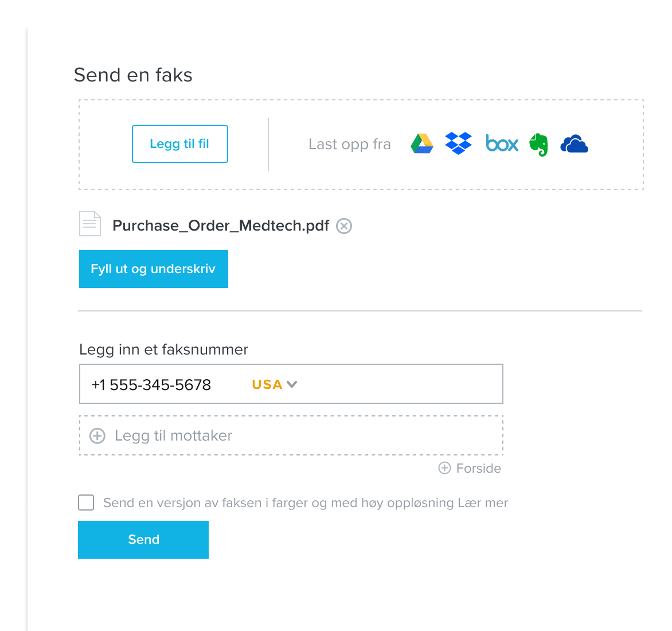Import a file from Evernote

coord(539,145)
